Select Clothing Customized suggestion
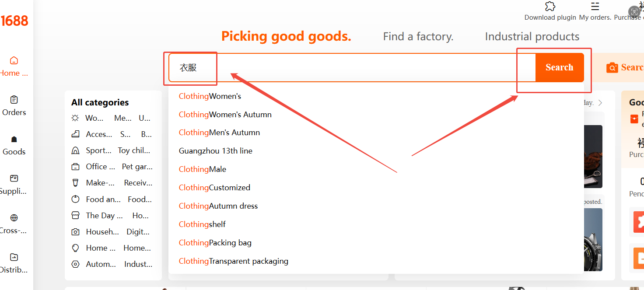Viewport: 644px width, 290px height. pos(214,188)
